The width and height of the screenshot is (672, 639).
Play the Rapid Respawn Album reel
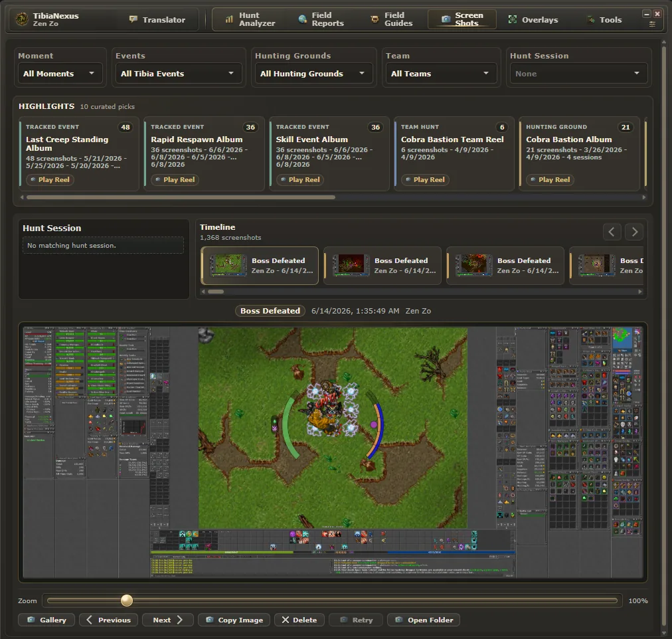pos(175,179)
